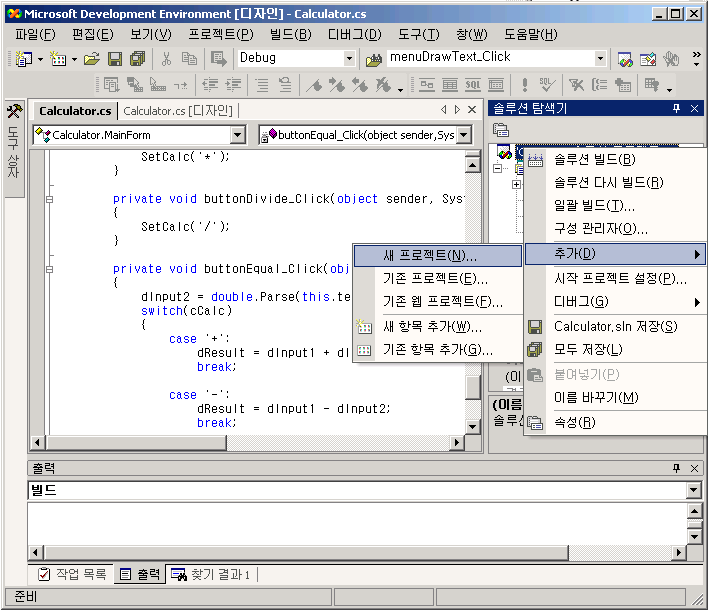Open the Debug configuration dropdown
The height and width of the screenshot is (610, 708).
349,58
